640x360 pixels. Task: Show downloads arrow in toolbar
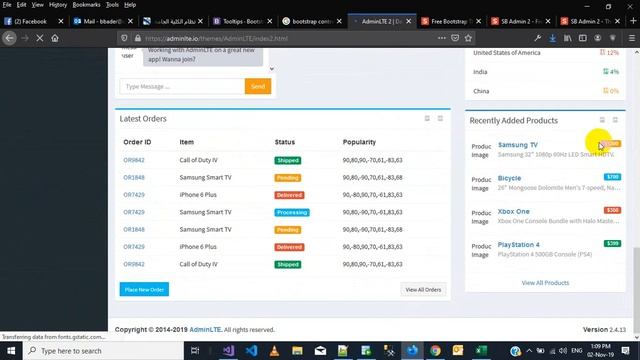(x=552, y=38)
